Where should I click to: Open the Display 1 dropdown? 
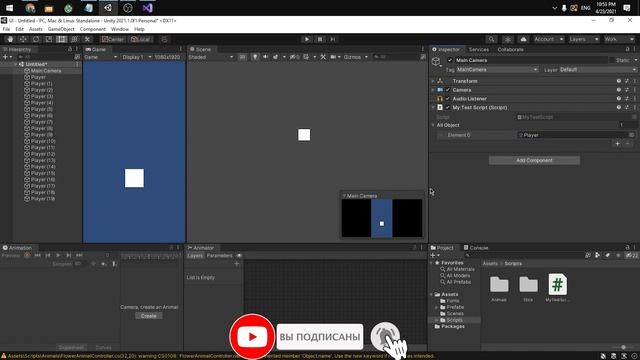click(136, 57)
